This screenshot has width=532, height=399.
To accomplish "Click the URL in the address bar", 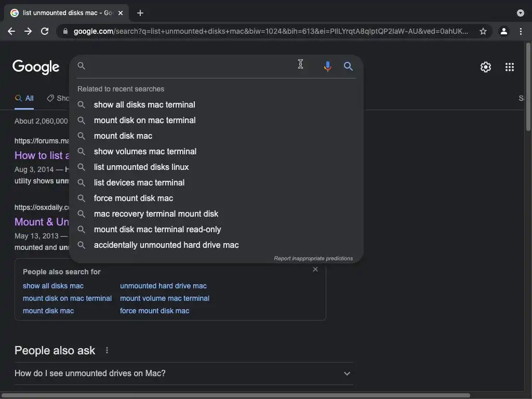I will click(x=271, y=31).
